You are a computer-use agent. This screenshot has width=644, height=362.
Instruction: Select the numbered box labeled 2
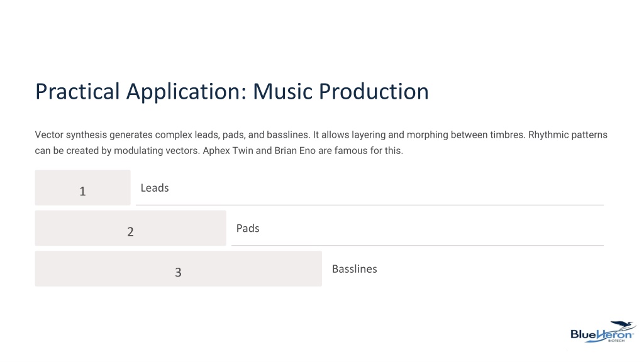click(131, 228)
